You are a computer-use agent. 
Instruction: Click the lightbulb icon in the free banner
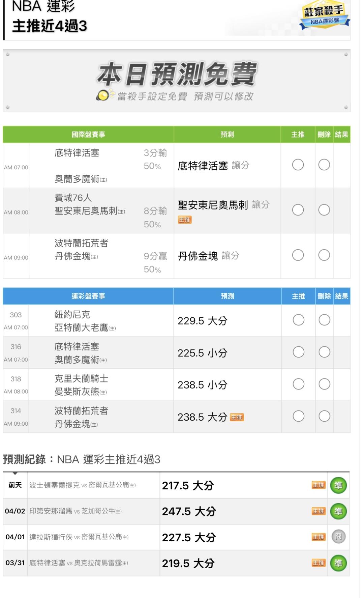(x=103, y=96)
